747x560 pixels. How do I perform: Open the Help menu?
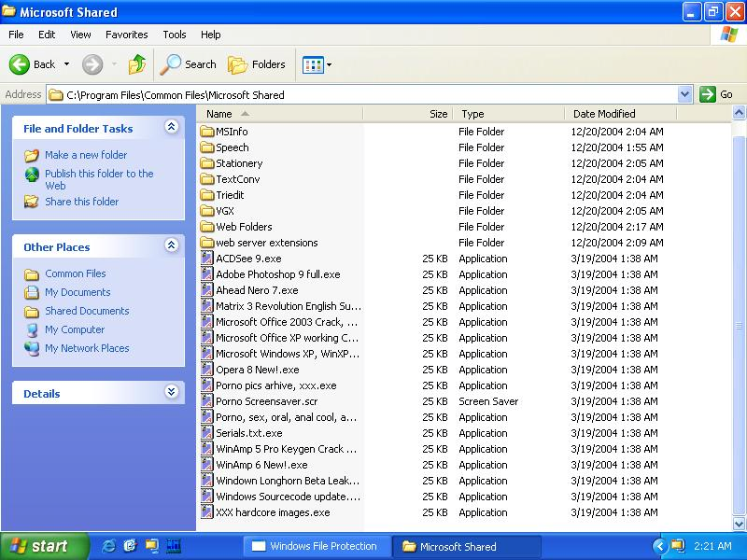click(211, 35)
